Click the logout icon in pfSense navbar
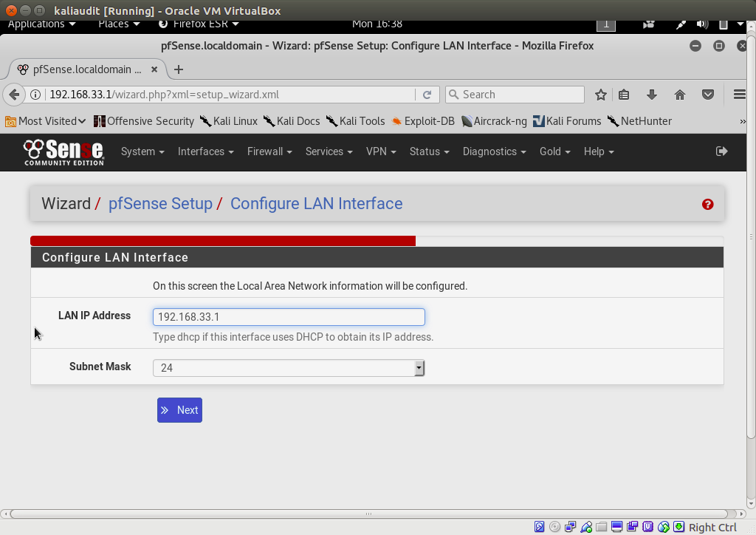Viewport: 756px width, 535px height. coord(721,151)
